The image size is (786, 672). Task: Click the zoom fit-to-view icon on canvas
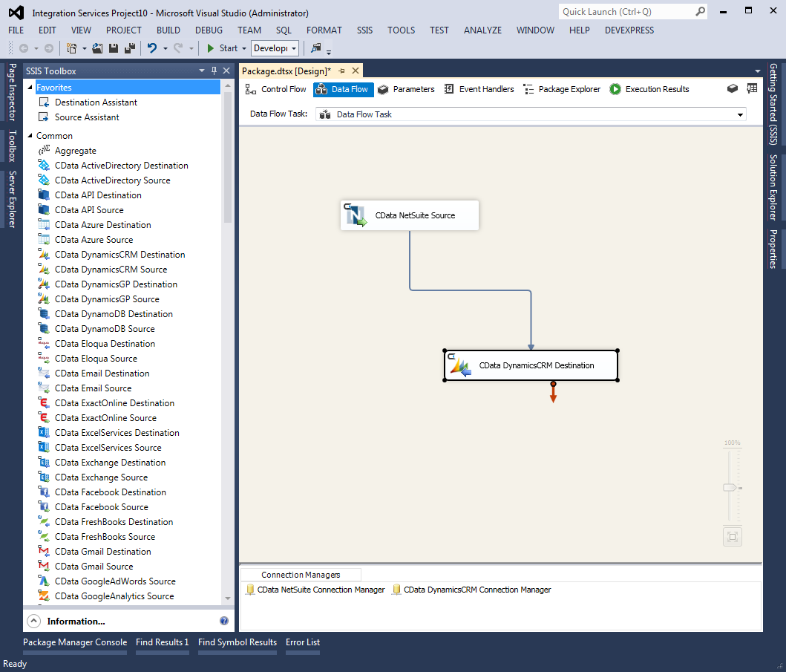coord(732,537)
